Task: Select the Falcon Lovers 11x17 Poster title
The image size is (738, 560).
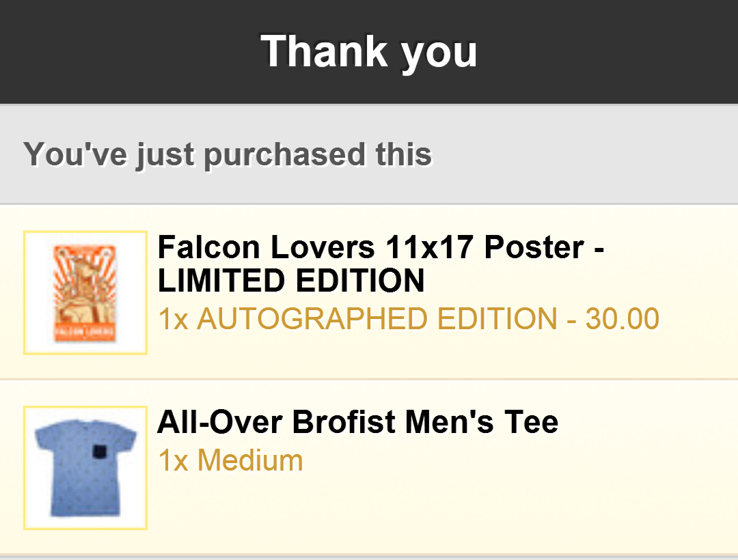Action: click(380, 247)
